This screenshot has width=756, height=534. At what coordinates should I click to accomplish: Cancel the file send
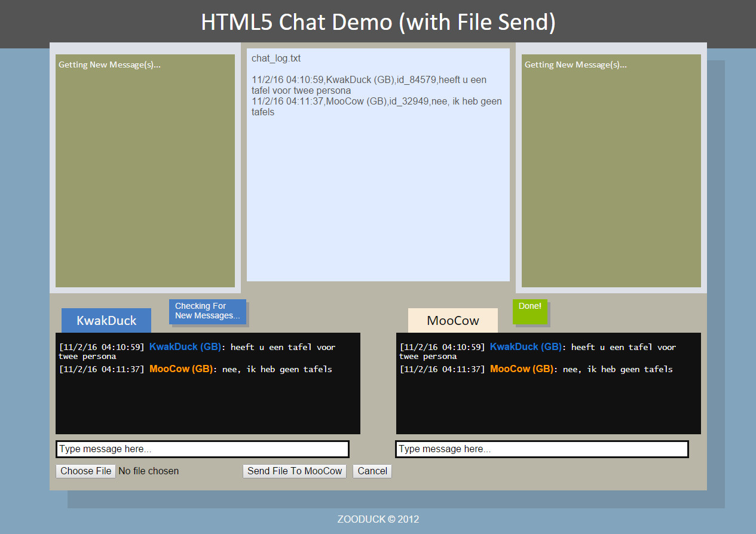372,471
